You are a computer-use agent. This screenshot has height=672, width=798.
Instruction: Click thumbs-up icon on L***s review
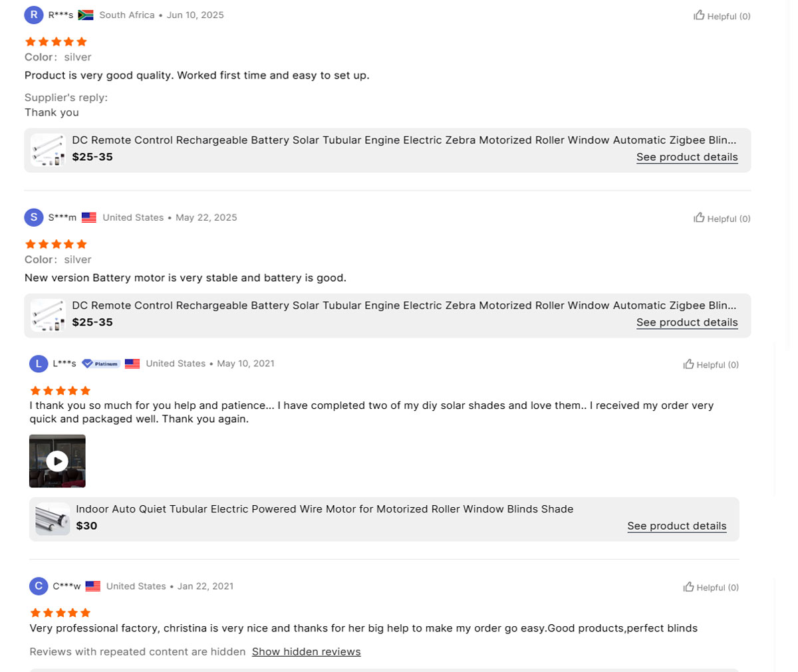(689, 364)
